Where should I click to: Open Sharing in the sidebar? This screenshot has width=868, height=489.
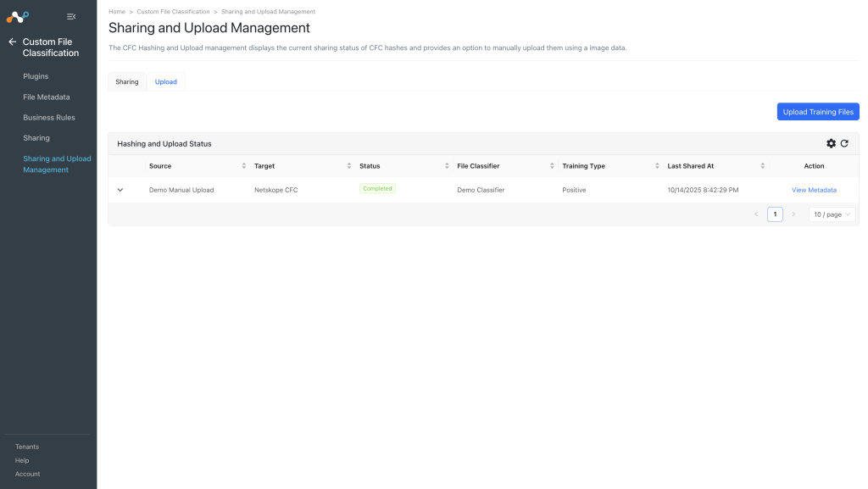pos(36,138)
